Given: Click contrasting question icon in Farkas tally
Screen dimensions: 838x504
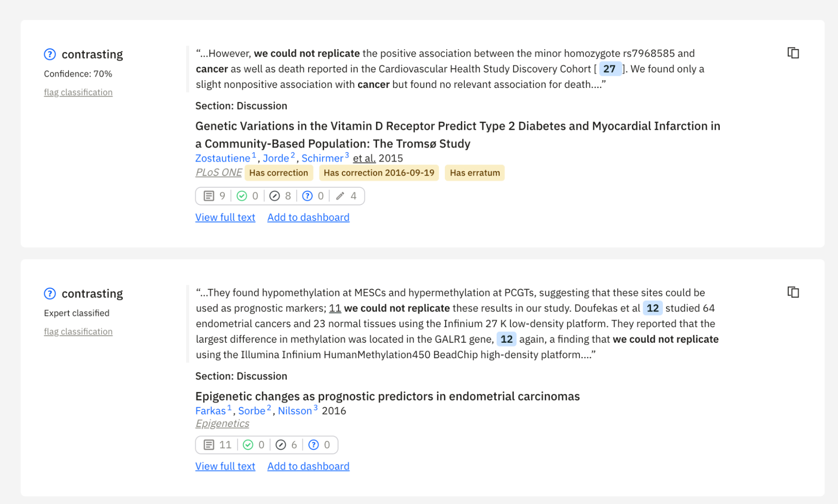Looking at the screenshot, I should click(x=314, y=445).
